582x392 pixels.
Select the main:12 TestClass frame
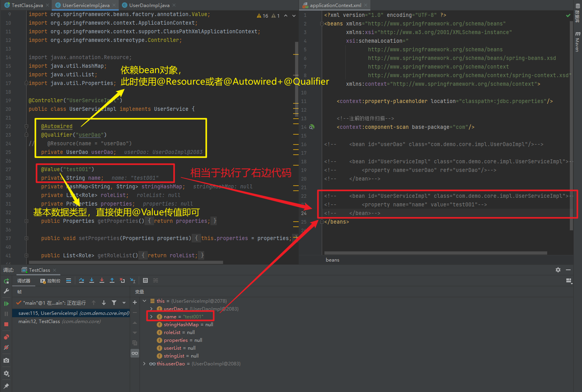[71, 322]
